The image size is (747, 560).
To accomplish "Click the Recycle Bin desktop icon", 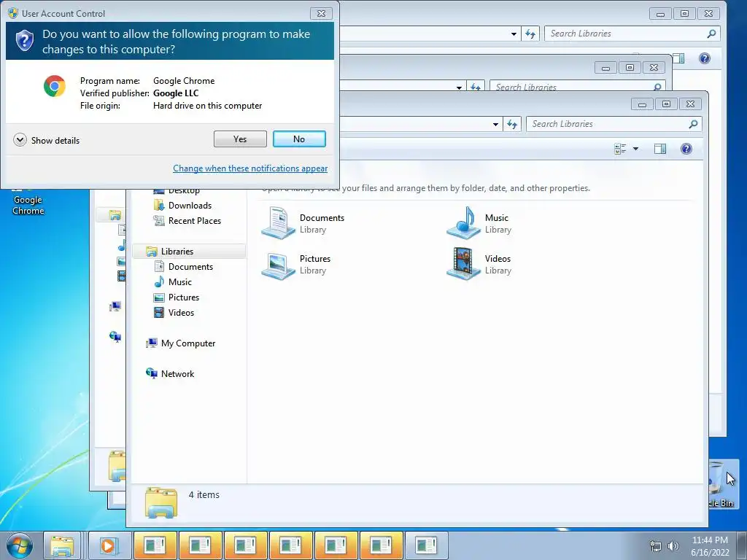I will 723,484.
